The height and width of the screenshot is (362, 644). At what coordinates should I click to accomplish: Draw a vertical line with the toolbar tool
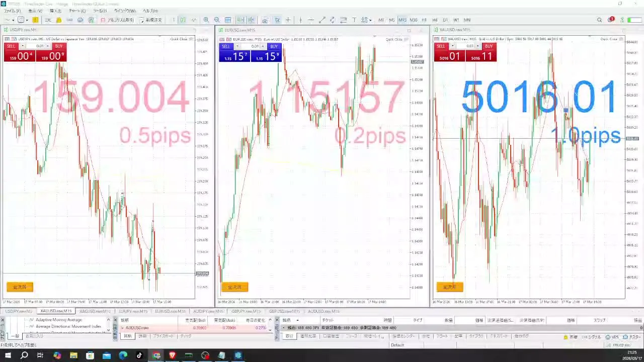click(x=300, y=20)
